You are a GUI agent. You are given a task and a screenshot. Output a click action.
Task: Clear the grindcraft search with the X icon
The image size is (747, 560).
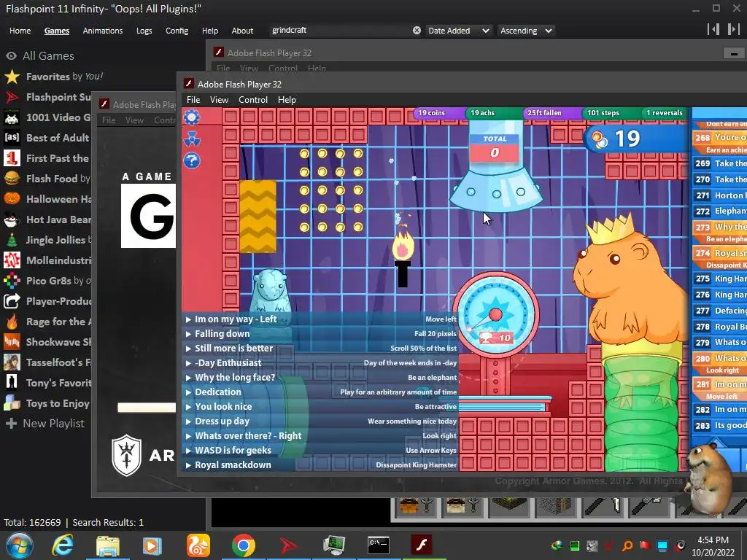(x=417, y=31)
